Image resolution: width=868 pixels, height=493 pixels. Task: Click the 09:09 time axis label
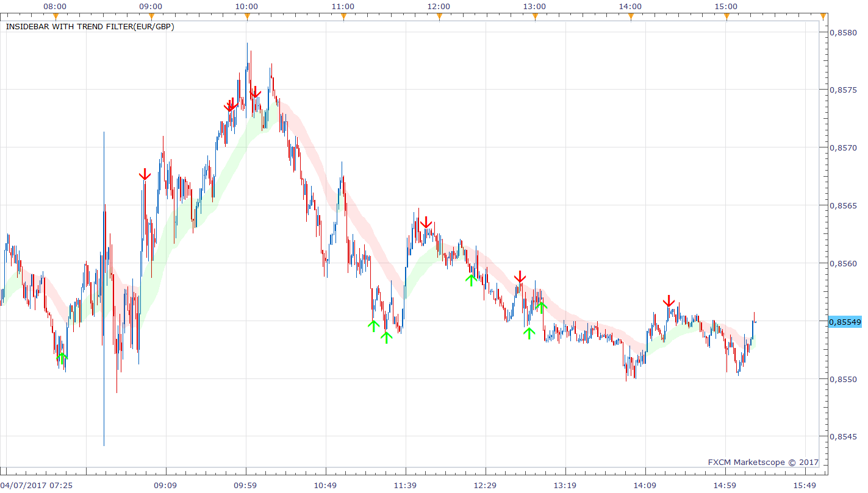coord(165,486)
